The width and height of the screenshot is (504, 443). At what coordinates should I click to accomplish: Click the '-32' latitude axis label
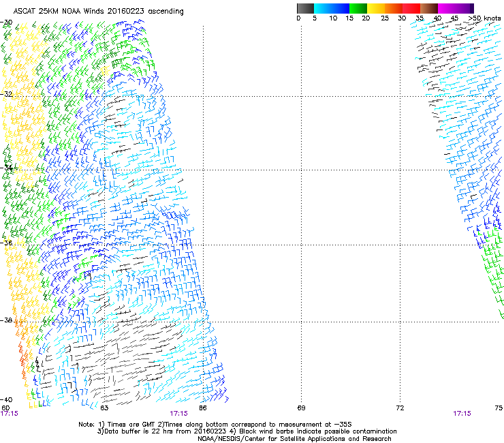point(6,94)
